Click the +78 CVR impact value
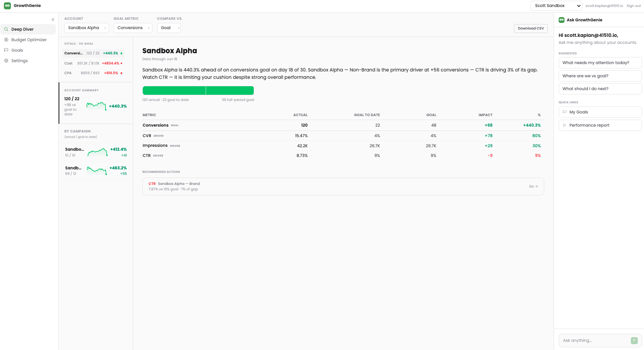 [x=488, y=136]
